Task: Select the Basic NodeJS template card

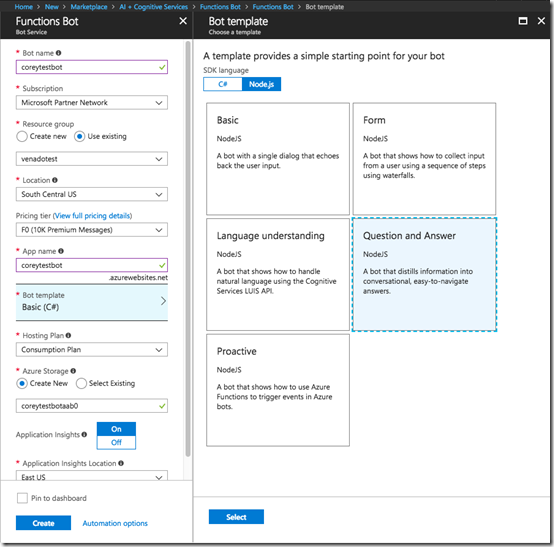Action: (x=278, y=159)
